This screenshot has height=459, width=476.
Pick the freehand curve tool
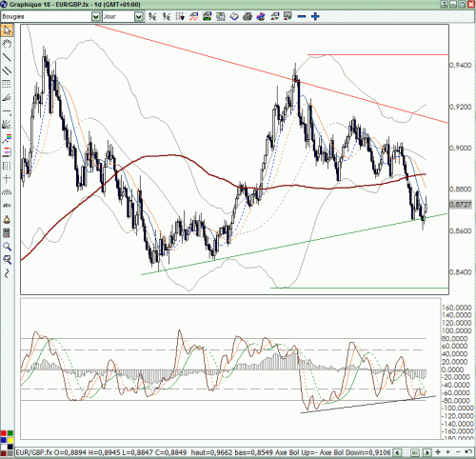point(7,273)
